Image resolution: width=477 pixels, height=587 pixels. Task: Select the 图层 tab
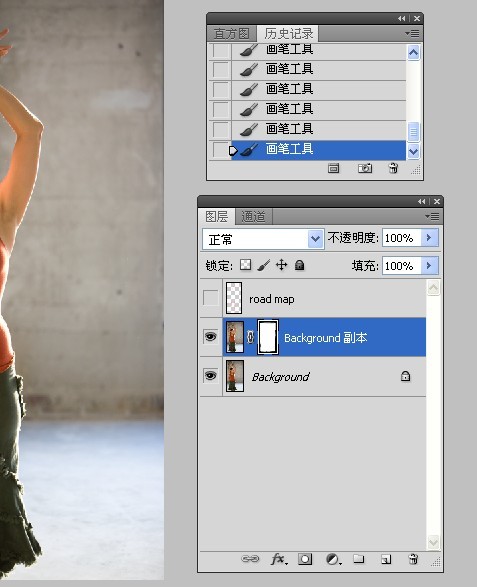click(x=217, y=216)
